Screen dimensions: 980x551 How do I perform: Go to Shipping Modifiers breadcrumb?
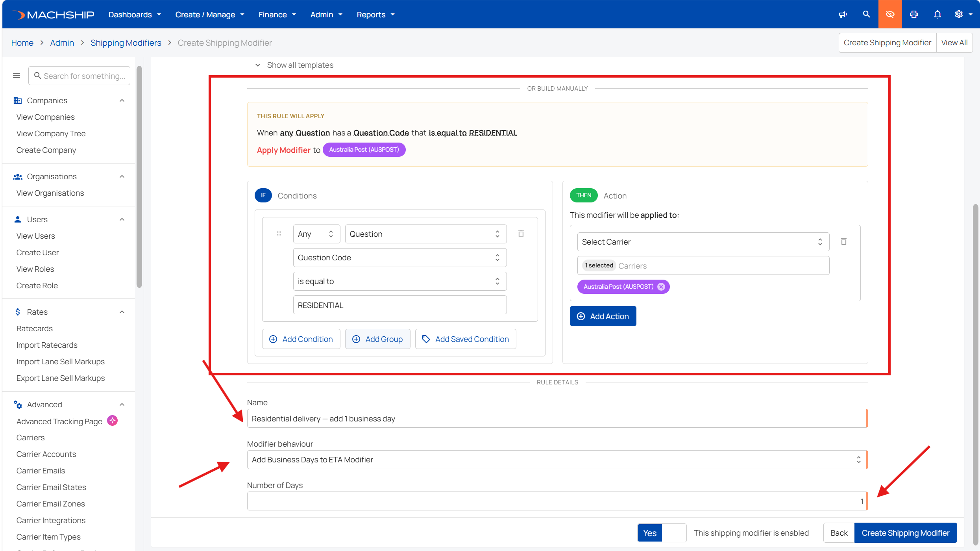click(x=126, y=43)
